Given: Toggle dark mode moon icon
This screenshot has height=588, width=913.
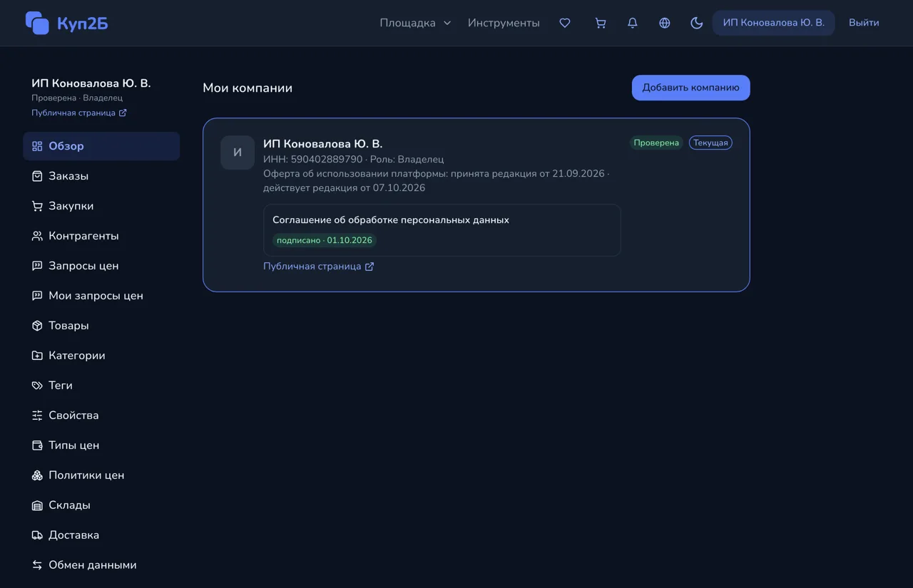Looking at the screenshot, I should [x=697, y=23].
